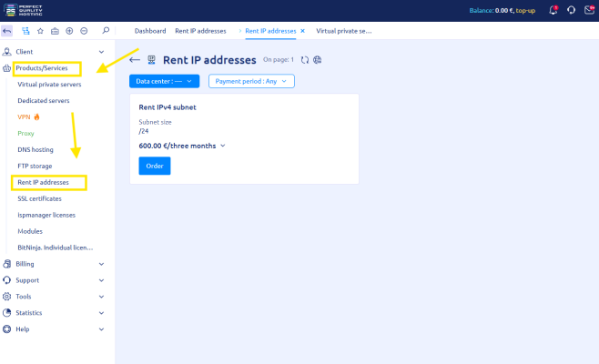Expand the 600.00 €/three months price dropdown
599x364 pixels.
pos(223,145)
